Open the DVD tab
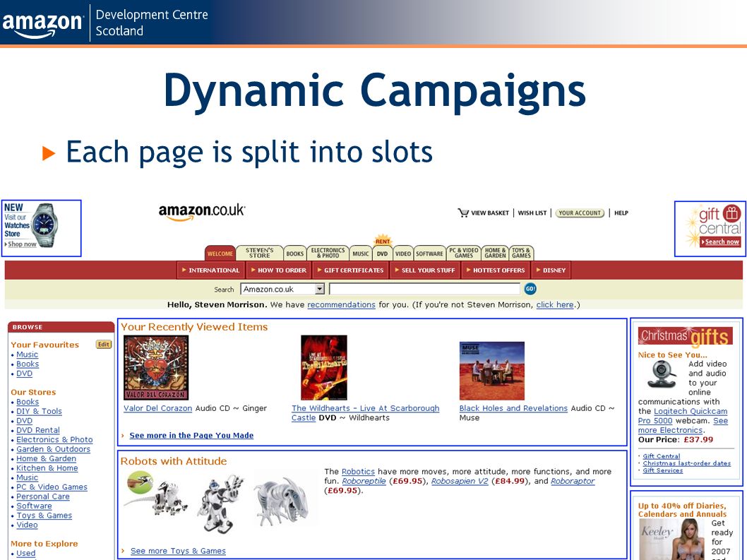 coord(382,254)
